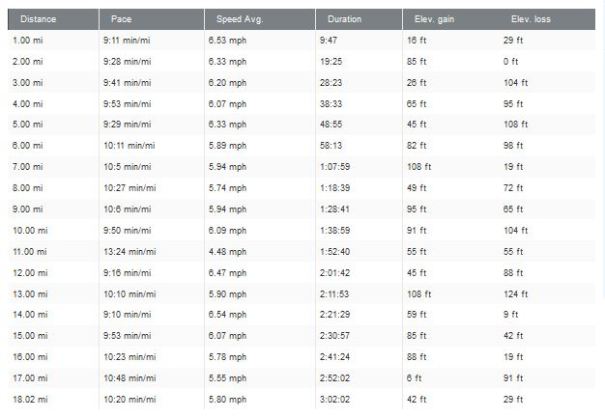Click the 124 ft elevation loss cell
This screenshot has height=418, width=605.
pos(517,294)
